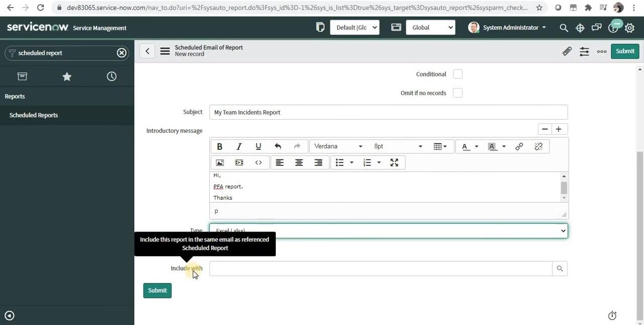
Task: Clear the navigator filter text
Action: [122, 53]
